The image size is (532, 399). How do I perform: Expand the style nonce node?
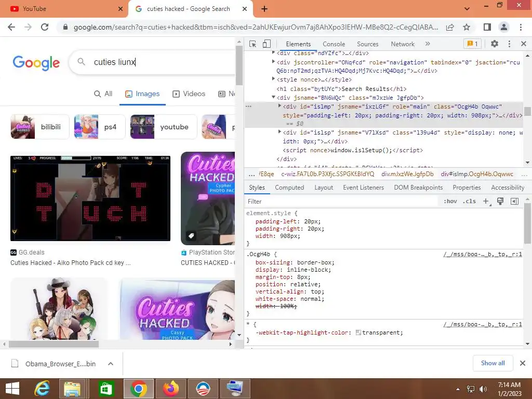point(273,79)
